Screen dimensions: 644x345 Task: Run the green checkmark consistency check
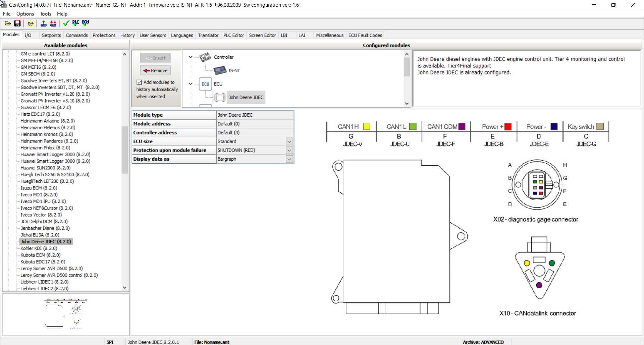click(66, 23)
